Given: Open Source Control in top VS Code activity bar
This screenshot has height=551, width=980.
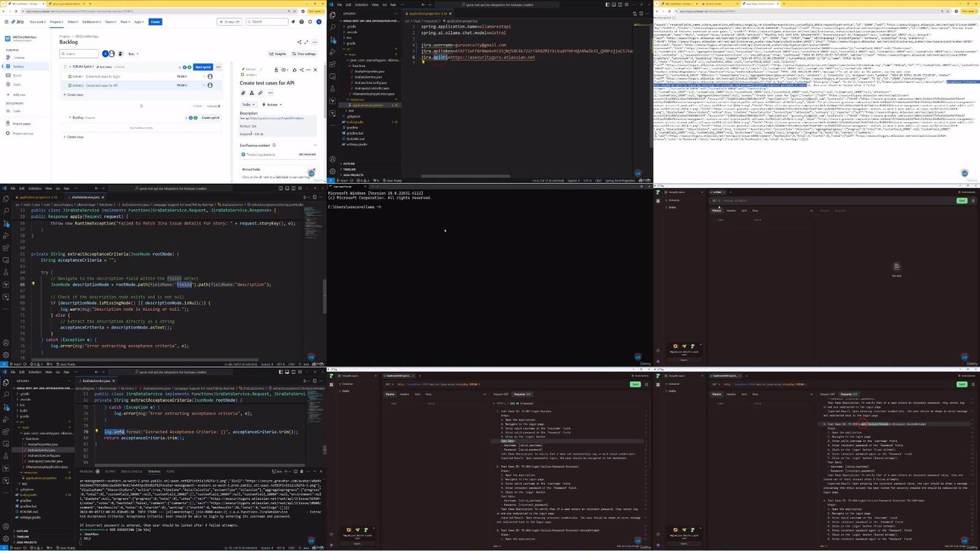Looking at the screenshot, I should click(333, 40).
